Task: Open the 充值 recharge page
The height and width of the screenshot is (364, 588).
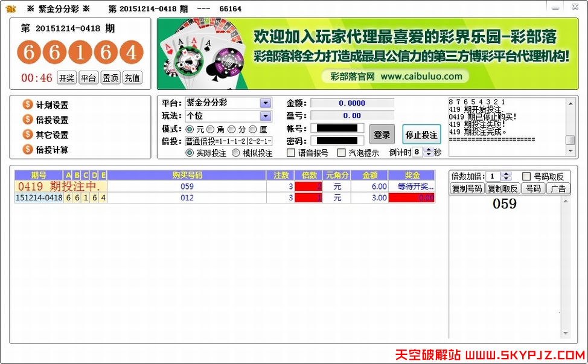Action: [132, 77]
